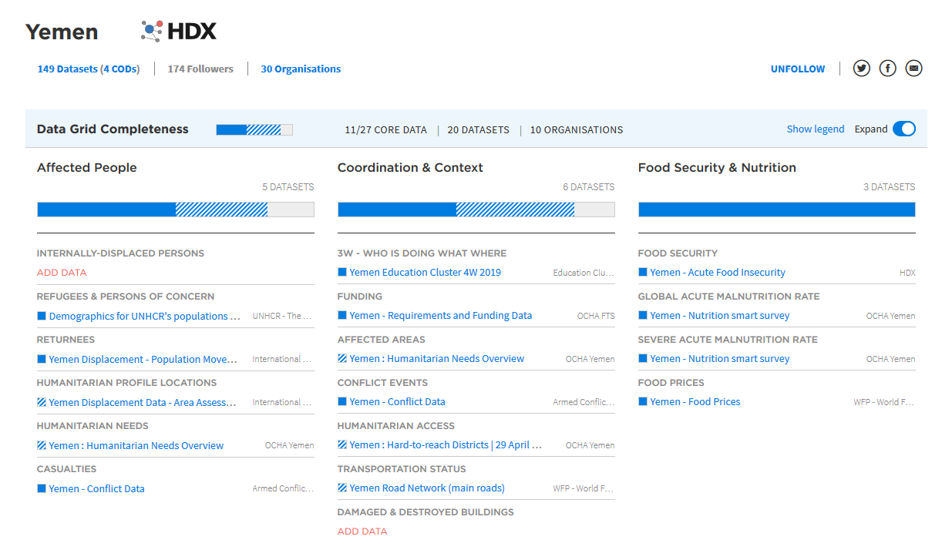
Task: Click solid square beside Yemen Education Cluster 4W
Action: (341, 272)
